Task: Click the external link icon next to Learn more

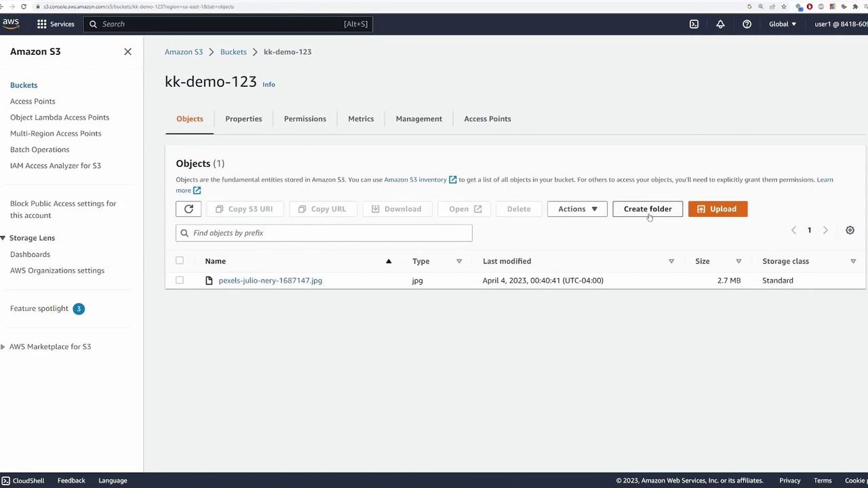Action: point(197,190)
